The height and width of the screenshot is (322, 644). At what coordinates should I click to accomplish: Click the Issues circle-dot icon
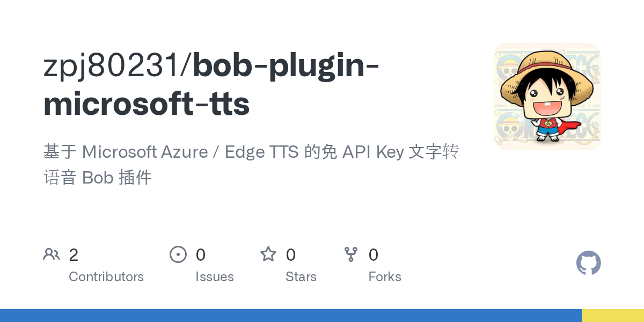pyautogui.click(x=178, y=254)
